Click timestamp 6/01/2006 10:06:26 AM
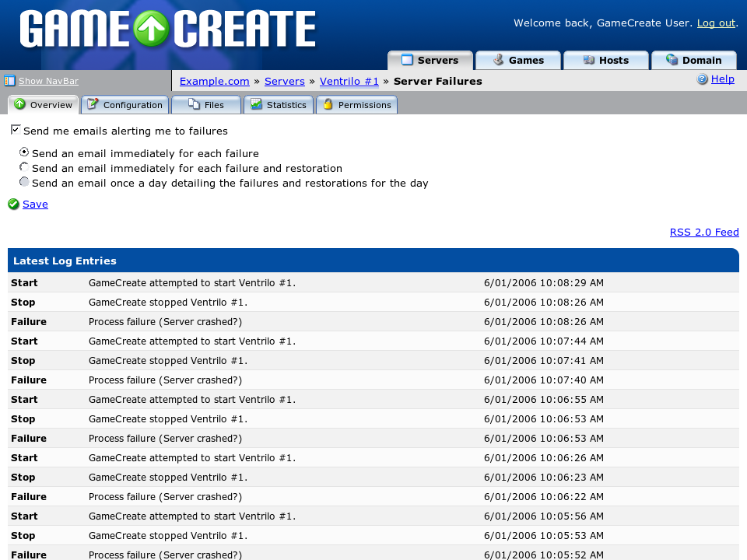747x560 pixels. click(x=544, y=458)
